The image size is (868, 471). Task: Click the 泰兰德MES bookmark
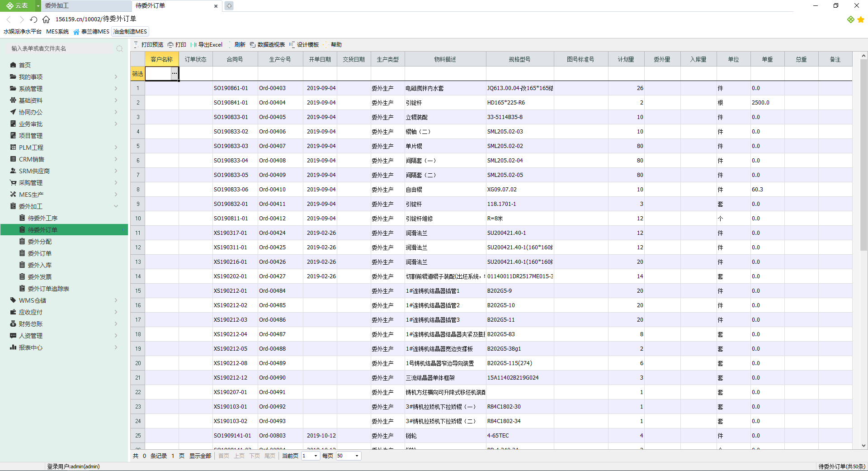[x=91, y=32]
